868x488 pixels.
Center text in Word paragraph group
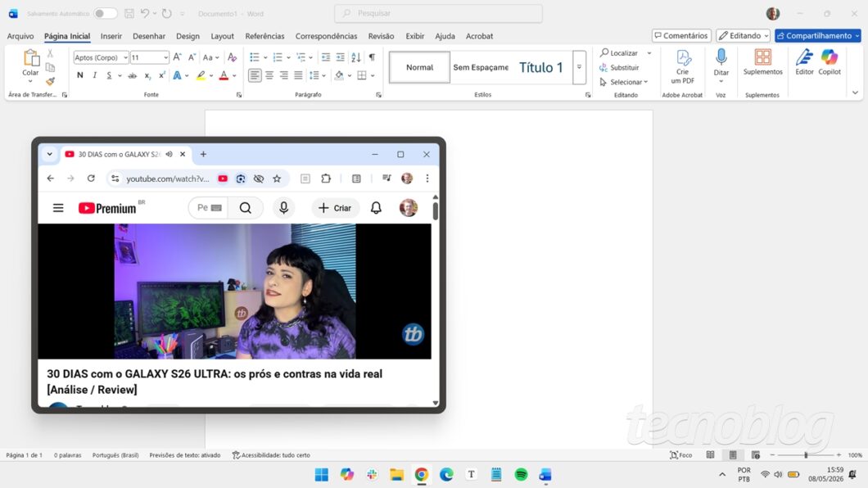[x=269, y=75]
